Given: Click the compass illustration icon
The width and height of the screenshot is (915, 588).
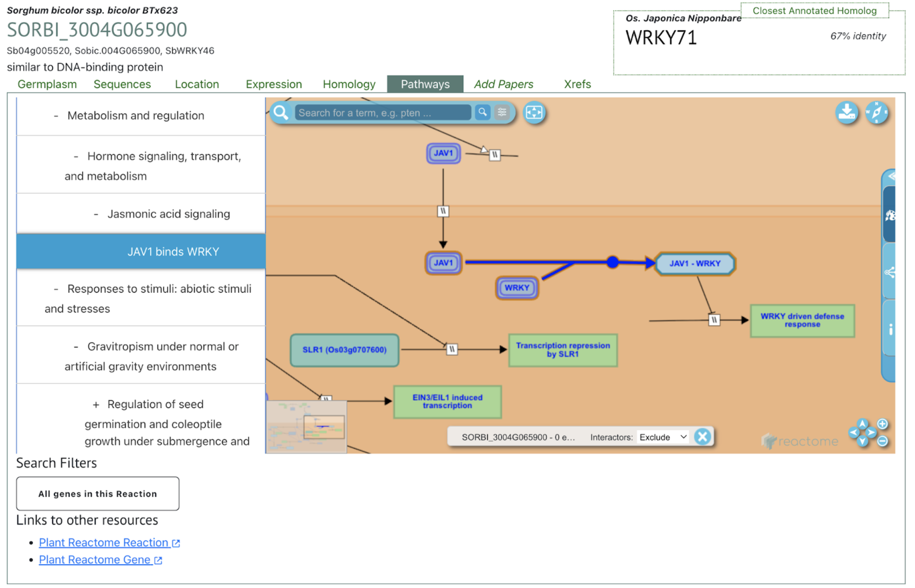Looking at the screenshot, I should click(877, 113).
